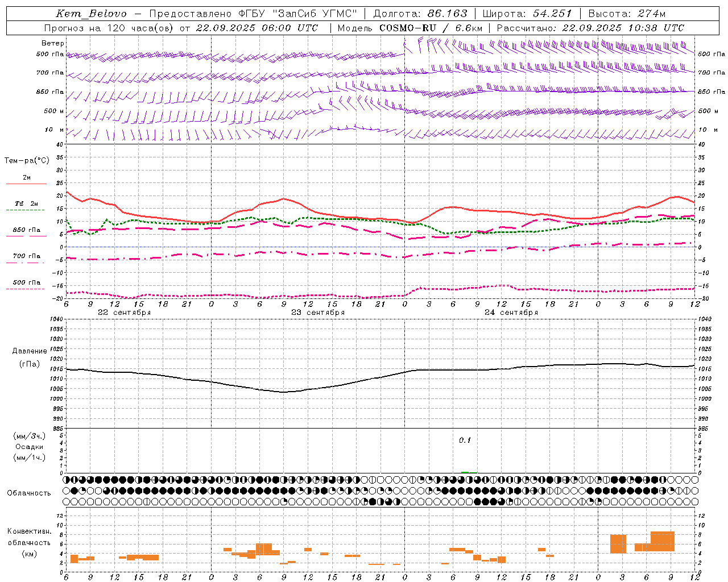The image size is (728, 582).
Task: Click the "(мм/1ч.)" precipitation unit label
Action: click(29, 458)
